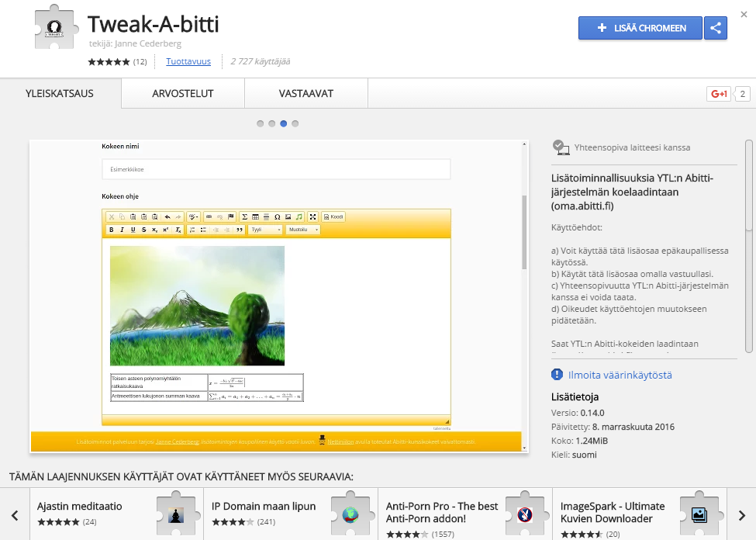The height and width of the screenshot is (540, 756).
Task: Click the Google +1 count bubble
Action: tap(743, 94)
